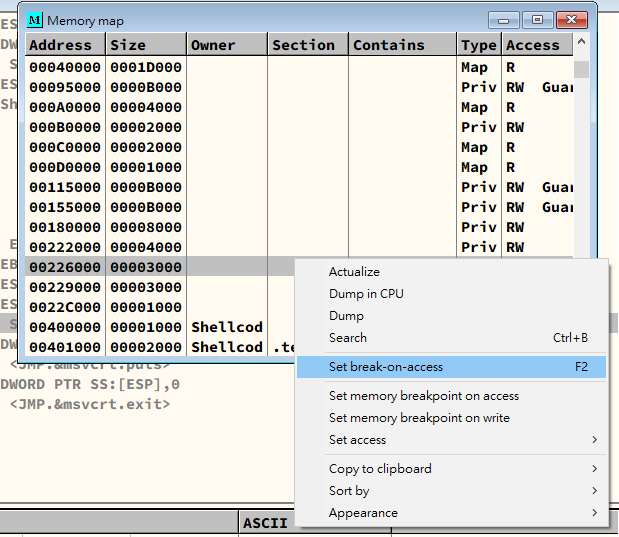Click the Memory map window icon
This screenshot has height=537, width=619.
click(35, 20)
